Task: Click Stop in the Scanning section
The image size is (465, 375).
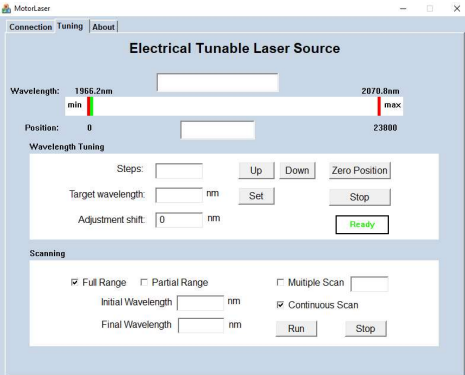Action: 366,329
